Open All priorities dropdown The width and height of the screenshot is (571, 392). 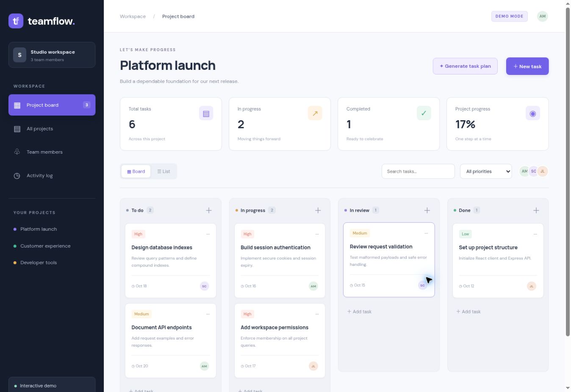(486, 171)
